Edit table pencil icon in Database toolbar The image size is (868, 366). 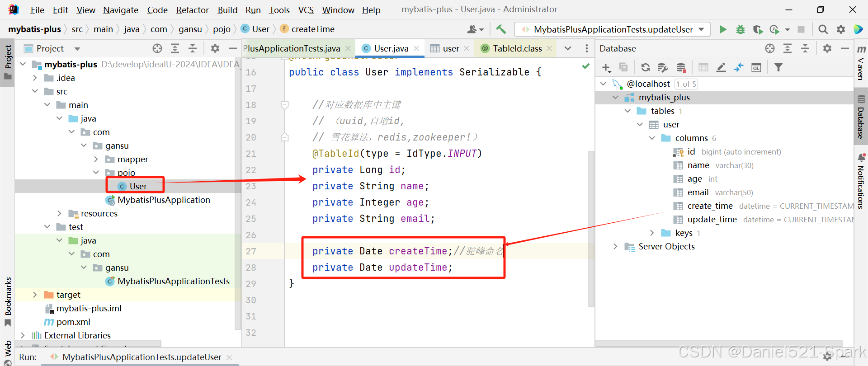point(721,68)
